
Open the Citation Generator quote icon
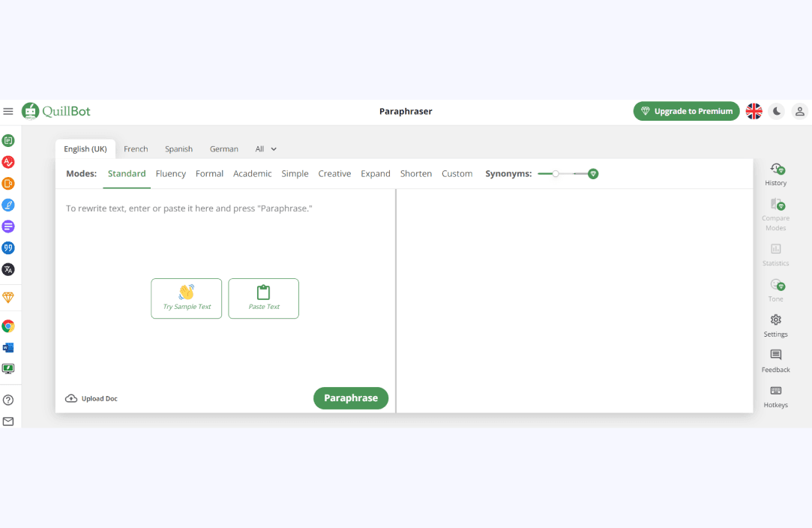point(8,248)
